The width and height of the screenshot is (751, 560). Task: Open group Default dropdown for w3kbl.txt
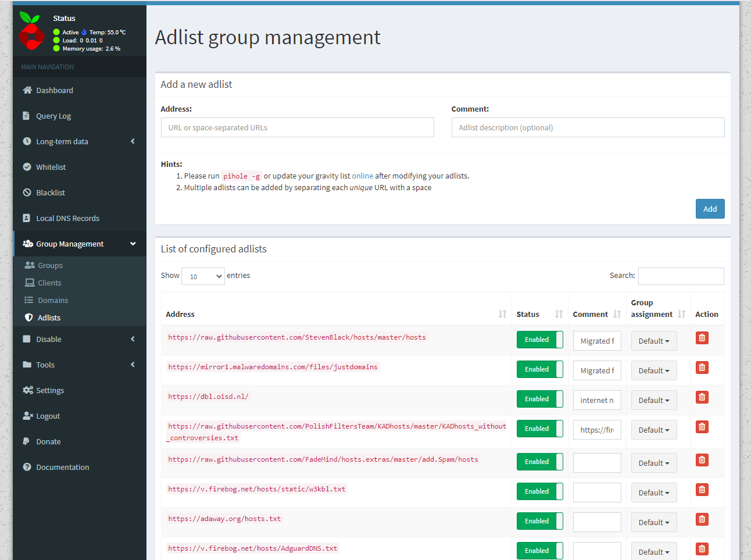click(x=654, y=493)
